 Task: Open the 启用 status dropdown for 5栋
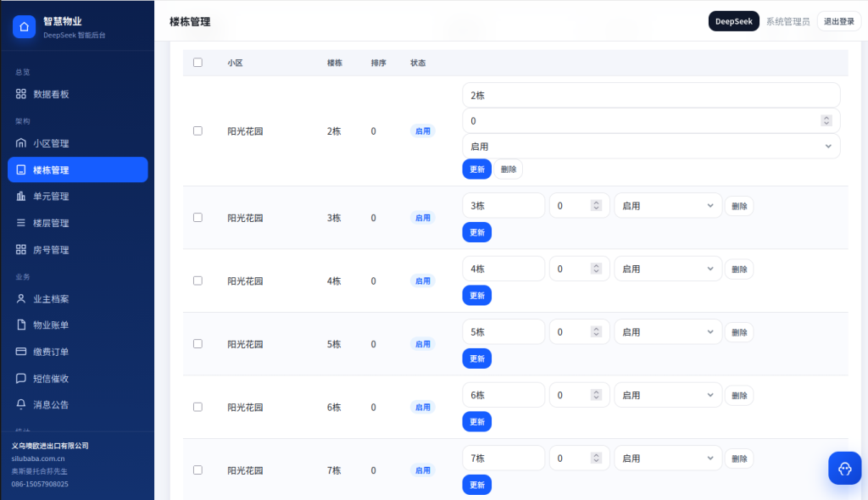(668, 331)
